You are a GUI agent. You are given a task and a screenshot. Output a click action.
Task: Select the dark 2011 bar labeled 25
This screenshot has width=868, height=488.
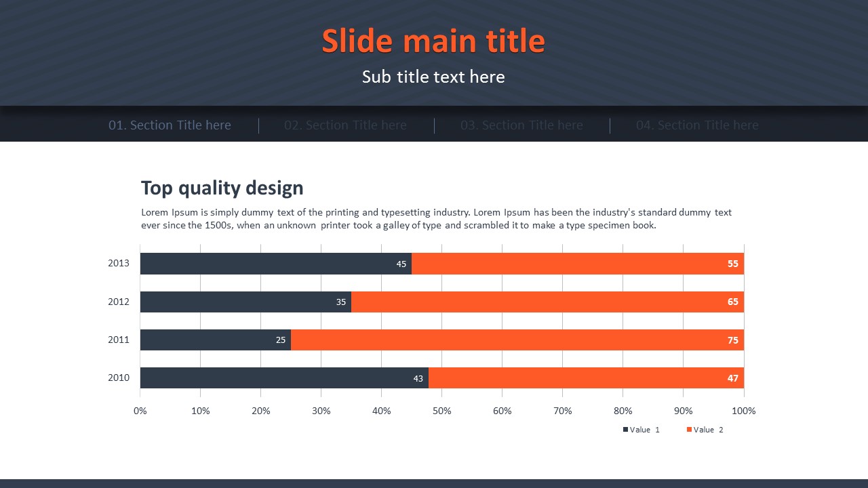[x=215, y=340]
